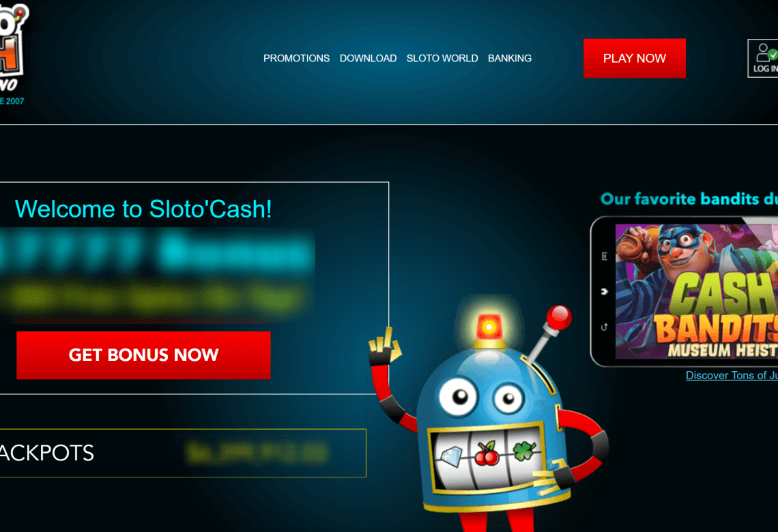The width and height of the screenshot is (778, 532).
Task: Click the cherry symbol on robot reels
Action: [x=486, y=453]
